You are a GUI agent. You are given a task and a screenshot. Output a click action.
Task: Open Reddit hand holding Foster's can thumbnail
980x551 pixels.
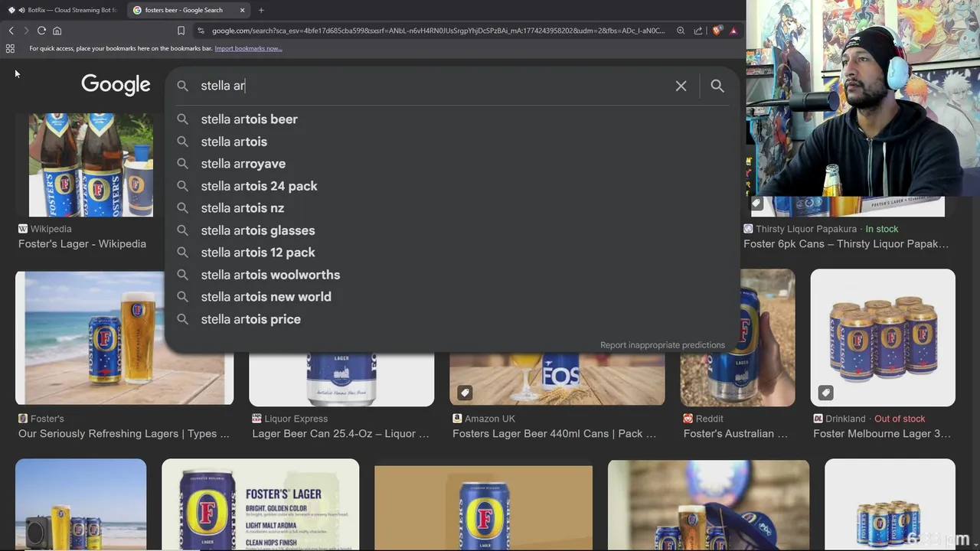737,337
